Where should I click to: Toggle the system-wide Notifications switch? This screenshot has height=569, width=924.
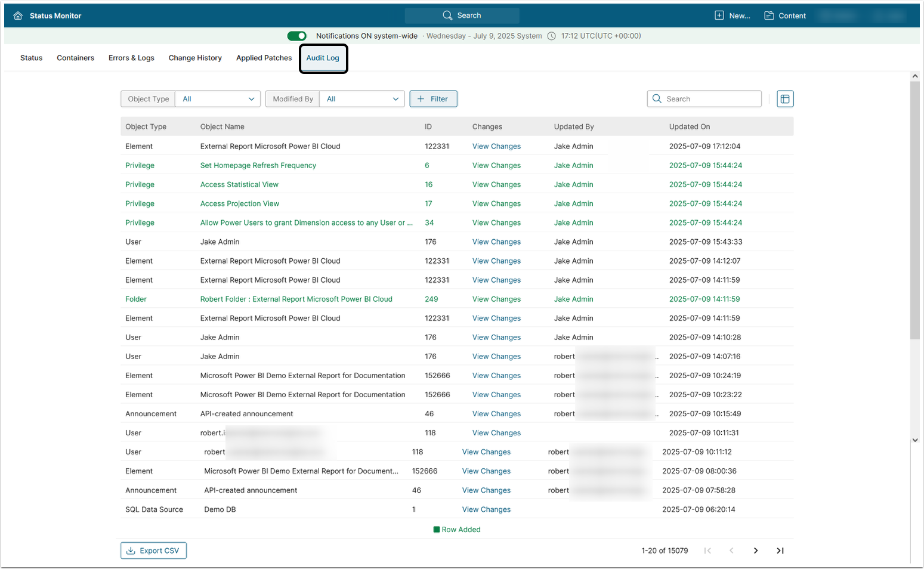[297, 36]
